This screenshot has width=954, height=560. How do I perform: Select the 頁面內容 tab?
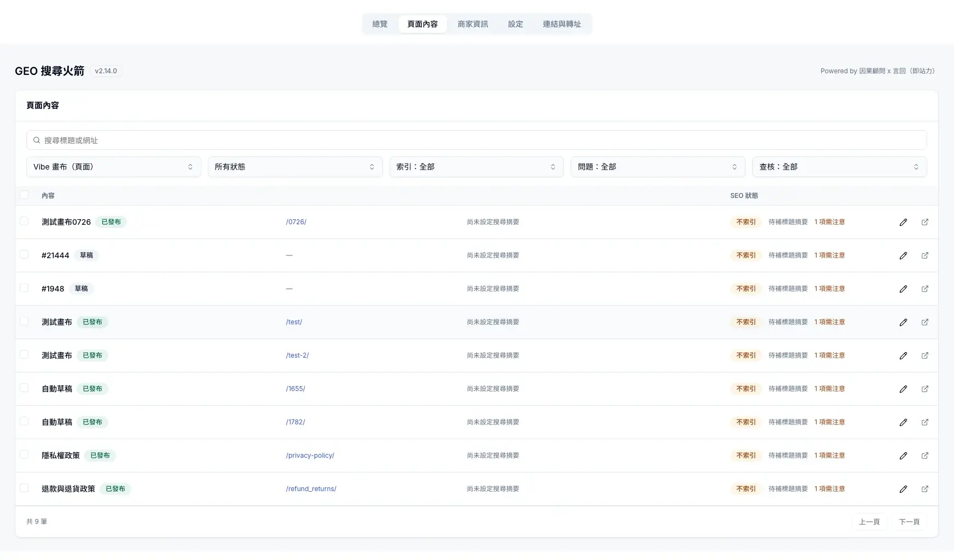pos(423,24)
